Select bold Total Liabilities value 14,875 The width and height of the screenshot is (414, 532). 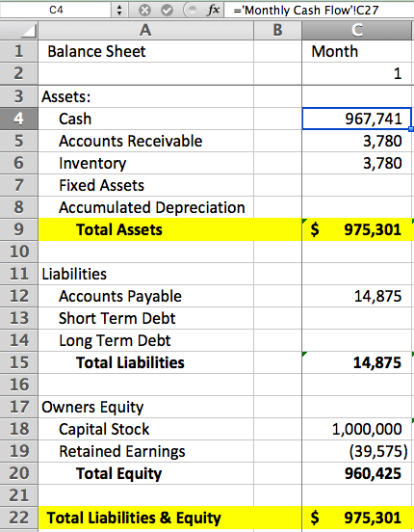click(x=357, y=362)
